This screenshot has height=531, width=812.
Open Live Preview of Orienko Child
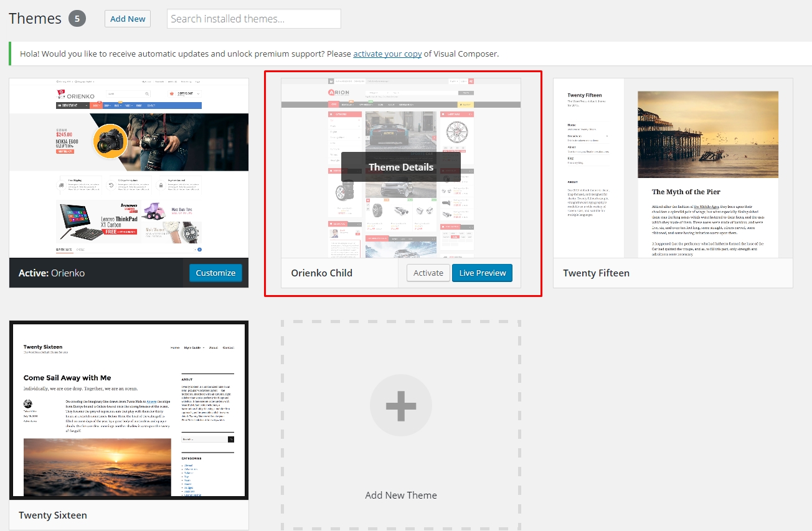(483, 273)
